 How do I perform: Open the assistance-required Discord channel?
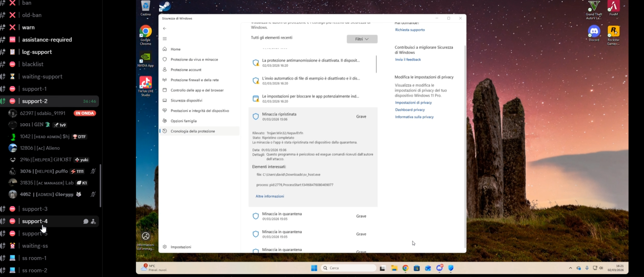point(49,40)
